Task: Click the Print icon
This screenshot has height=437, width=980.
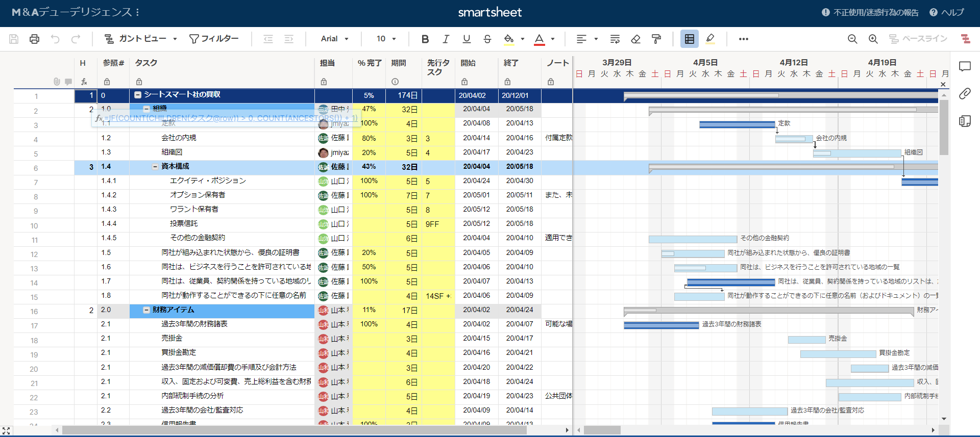Action: [34, 39]
